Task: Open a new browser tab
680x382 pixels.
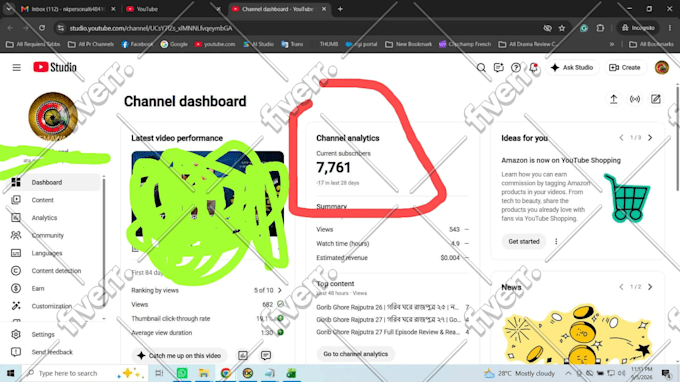Action: (340, 9)
